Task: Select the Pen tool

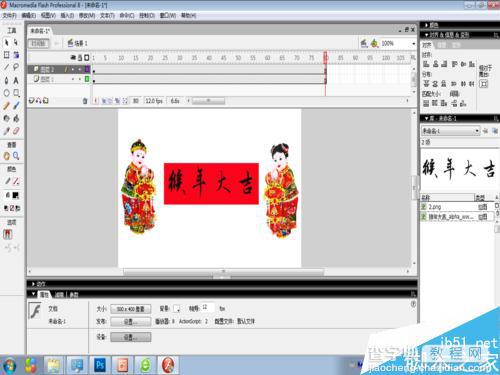Action: pyautogui.click(x=6, y=80)
